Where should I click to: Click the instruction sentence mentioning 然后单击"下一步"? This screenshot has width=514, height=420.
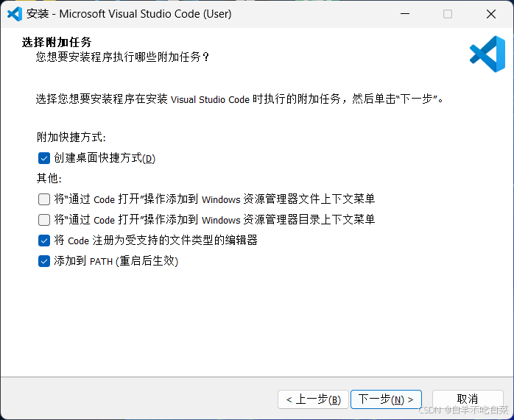click(239, 99)
